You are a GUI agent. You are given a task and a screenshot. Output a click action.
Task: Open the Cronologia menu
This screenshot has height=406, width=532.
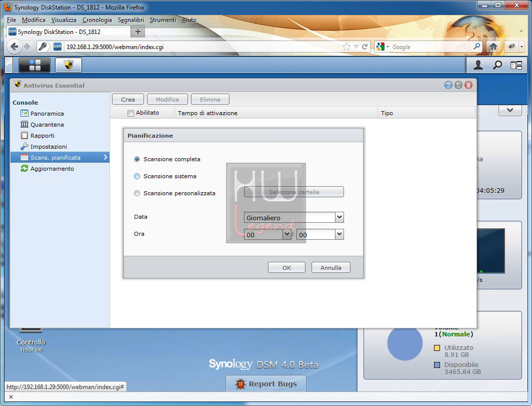click(97, 20)
